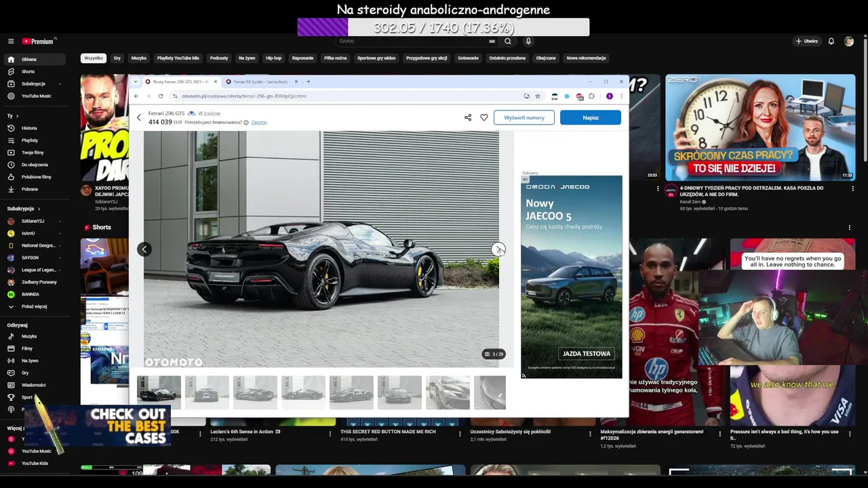Viewport: 868px width, 488px height.
Task: Open YouTube notifications bell
Action: pos(831,41)
